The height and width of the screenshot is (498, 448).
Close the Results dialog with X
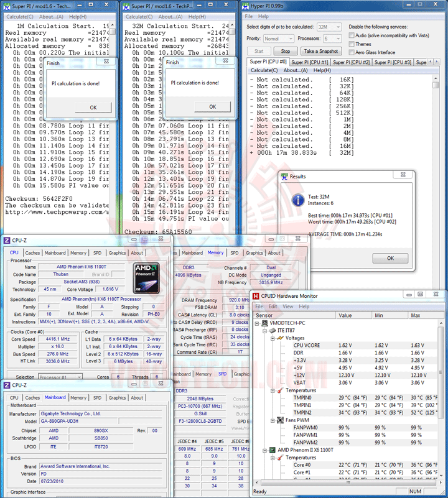pos(403,174)
